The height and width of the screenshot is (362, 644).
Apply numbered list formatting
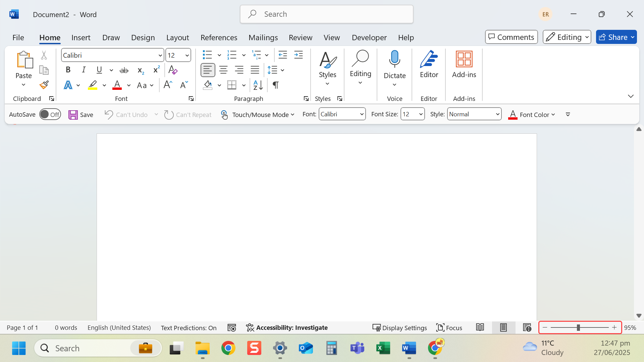point(232,55)
